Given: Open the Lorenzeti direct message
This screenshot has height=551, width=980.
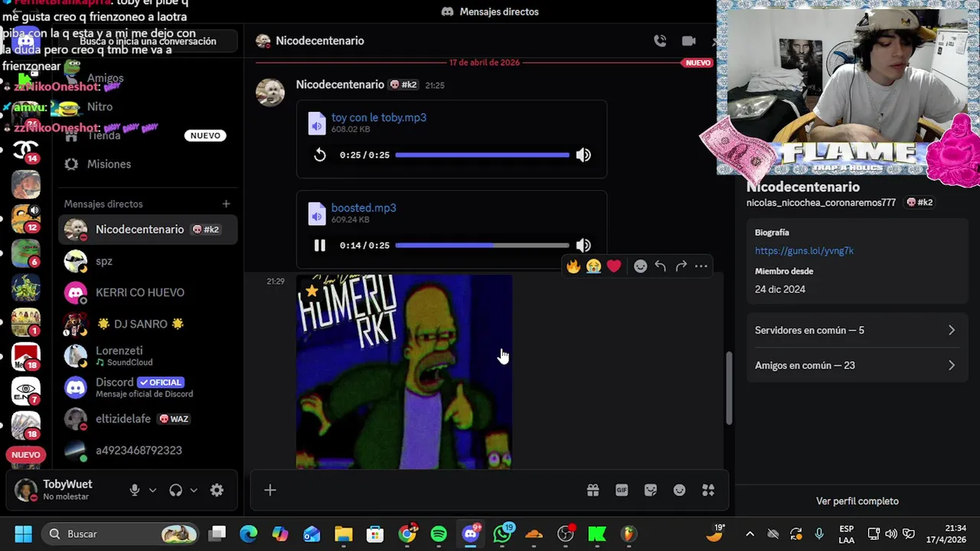Looking at the screenshot, I should (x=148, y=356).
